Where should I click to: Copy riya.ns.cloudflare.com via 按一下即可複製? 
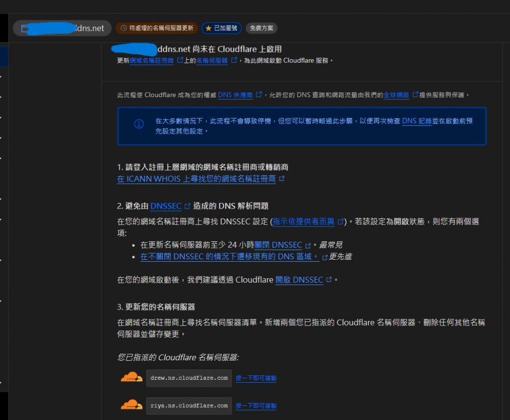pyautogui.click(x=256, y=406)
